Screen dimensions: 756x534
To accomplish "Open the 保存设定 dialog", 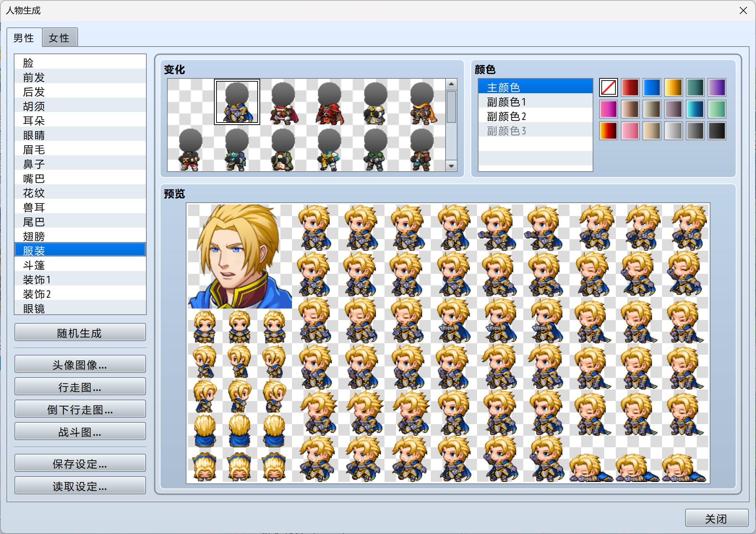I will (80, 463).
